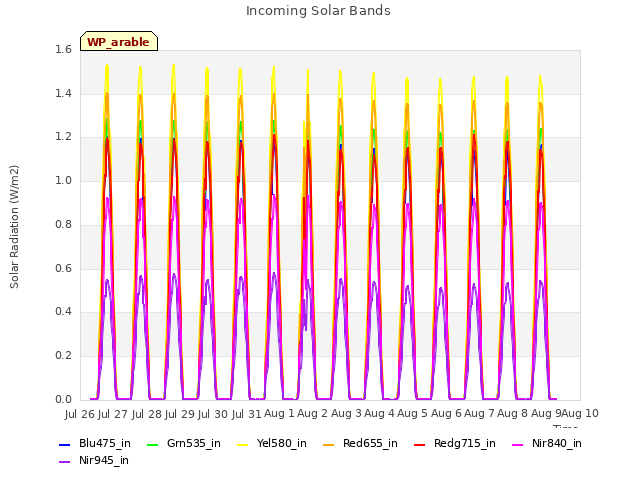Click the Aug 8 x-axis date label

pos(513,413)
